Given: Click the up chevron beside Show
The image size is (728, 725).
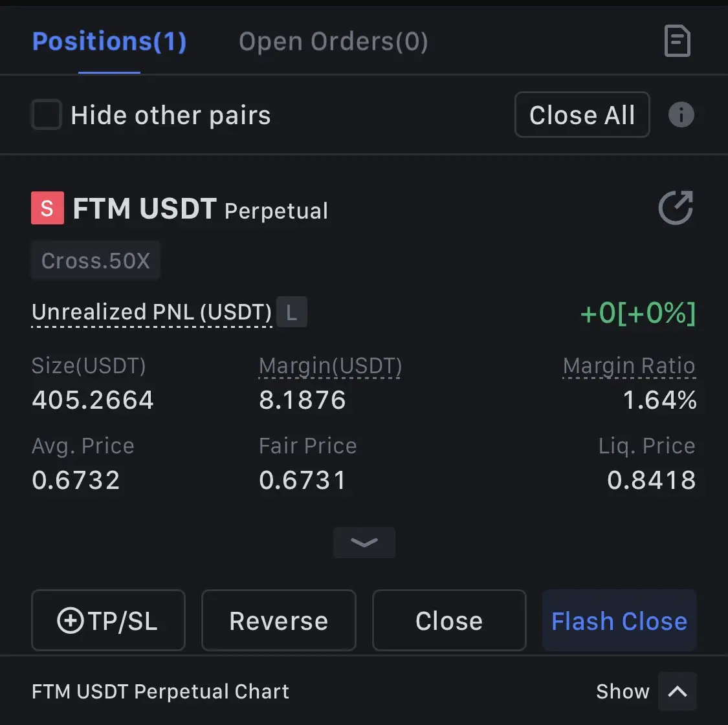Looking at the screenshot, I should [x=678, y=691].
